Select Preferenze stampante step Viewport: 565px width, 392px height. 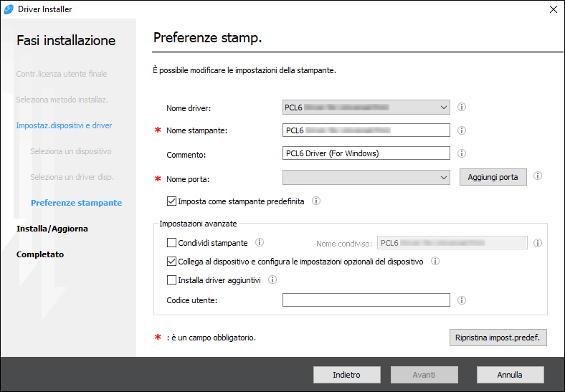tap(77, 203)
